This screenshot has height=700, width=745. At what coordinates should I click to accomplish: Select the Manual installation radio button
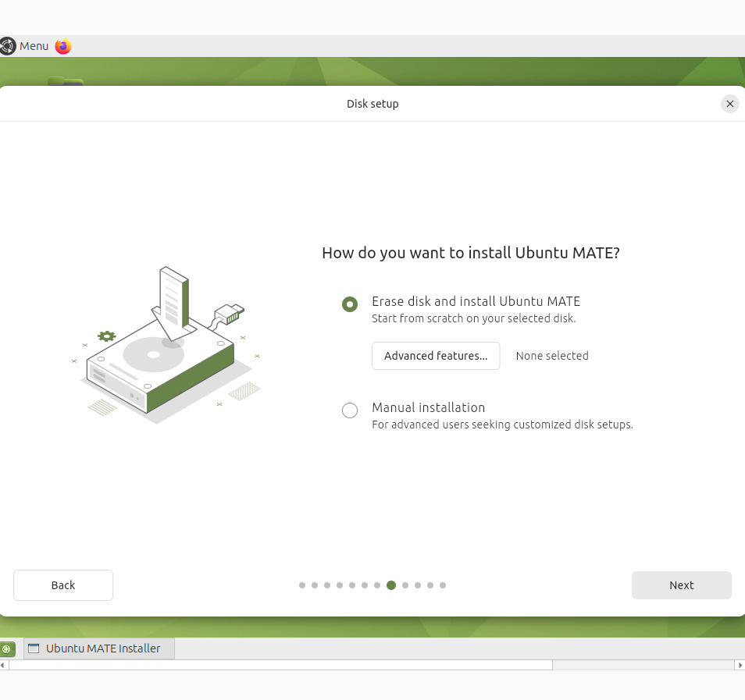350,410
